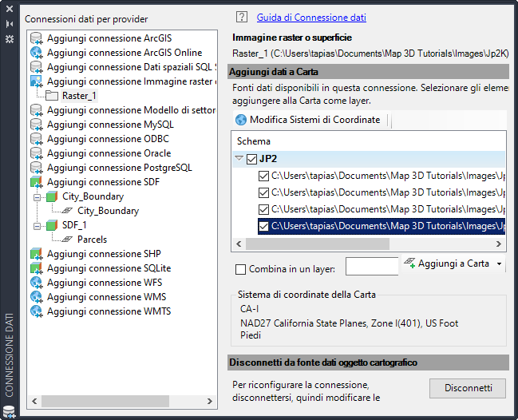This screenshot has height=420, width=518.
Task: Click the auto-hide palette icon
Action: (x=9, y=24)
